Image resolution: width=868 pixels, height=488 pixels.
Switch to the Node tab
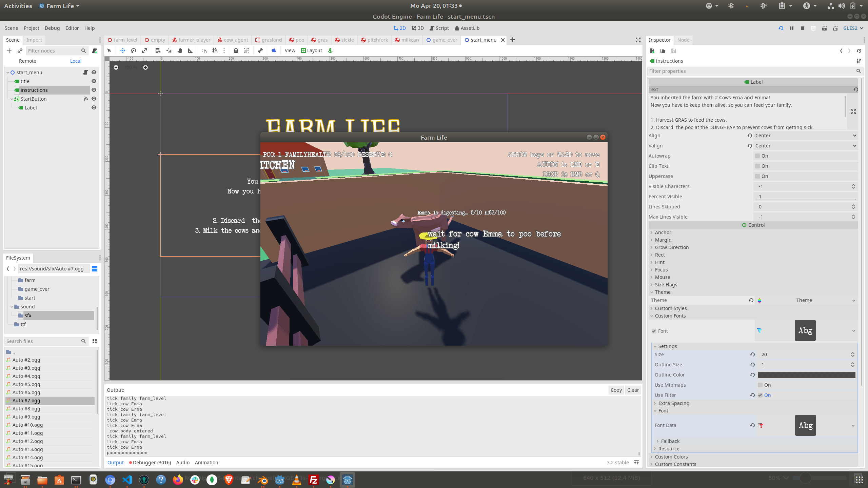(683, 40)
